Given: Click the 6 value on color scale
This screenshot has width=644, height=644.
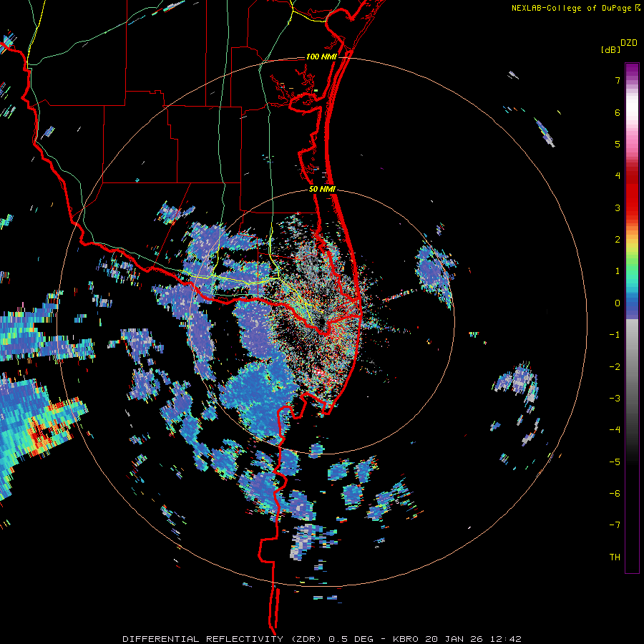Looking at the screenshot, I should [618, 112].
